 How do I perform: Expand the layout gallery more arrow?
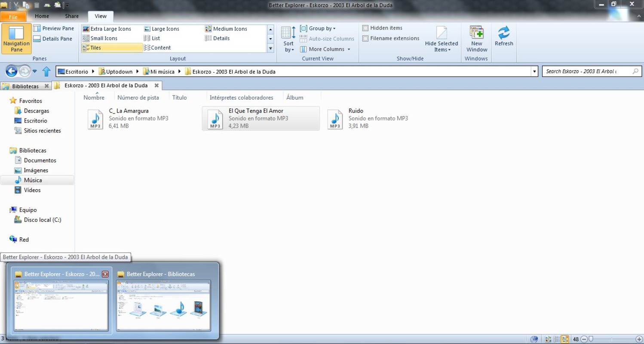tap(270, 49)
